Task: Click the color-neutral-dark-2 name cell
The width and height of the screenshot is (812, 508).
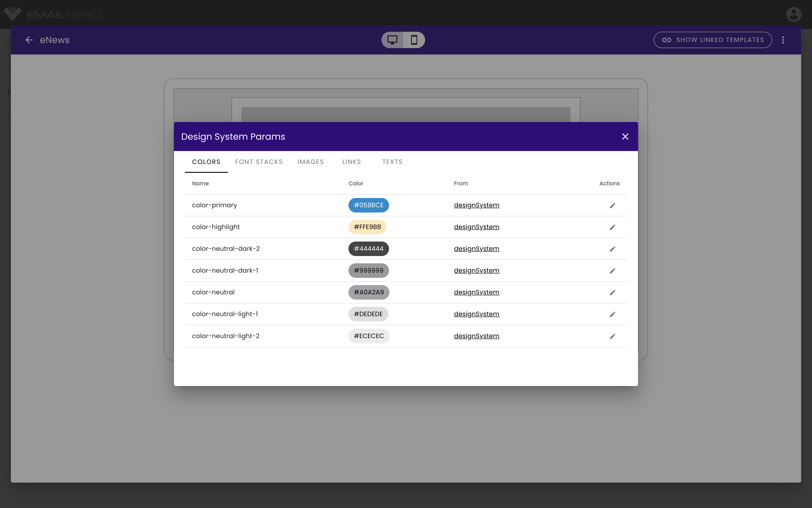Action: pos(226,249)
